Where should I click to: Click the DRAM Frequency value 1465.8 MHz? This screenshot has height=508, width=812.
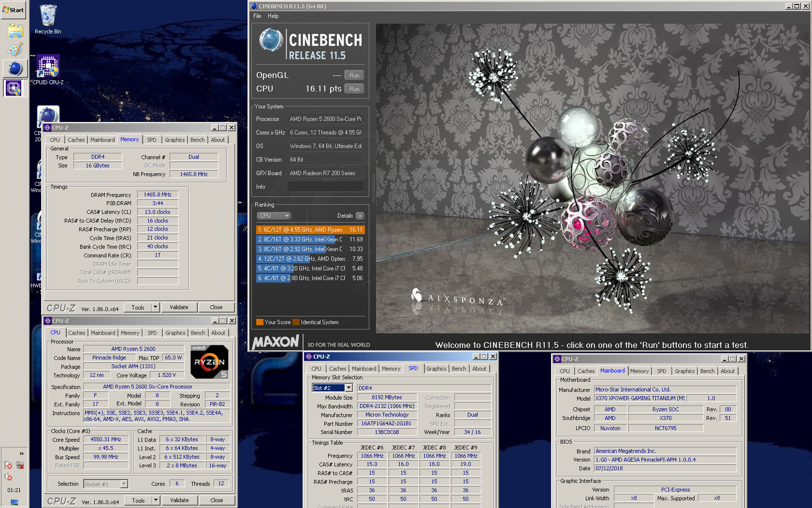tap(158, 194)
